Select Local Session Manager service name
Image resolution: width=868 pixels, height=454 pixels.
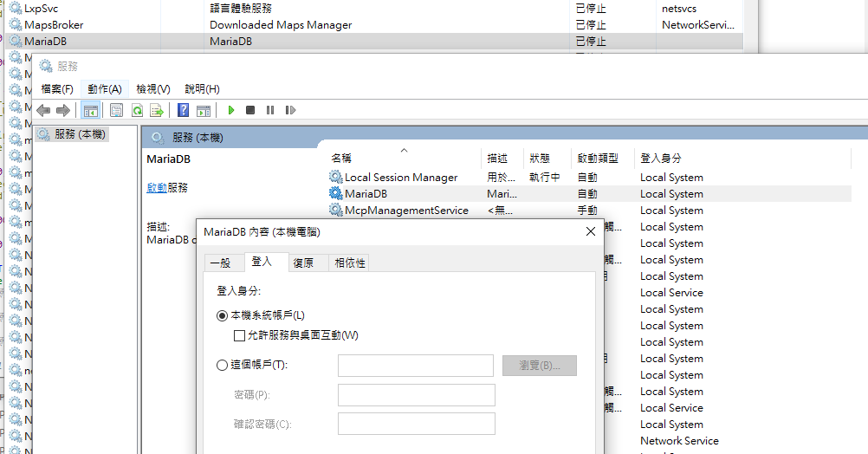[401, 177]
